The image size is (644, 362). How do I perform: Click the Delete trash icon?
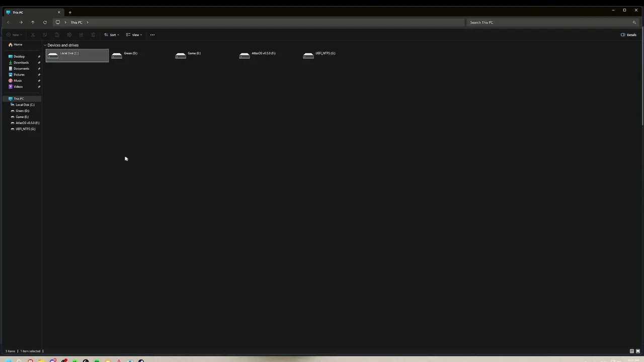point(93,35)
